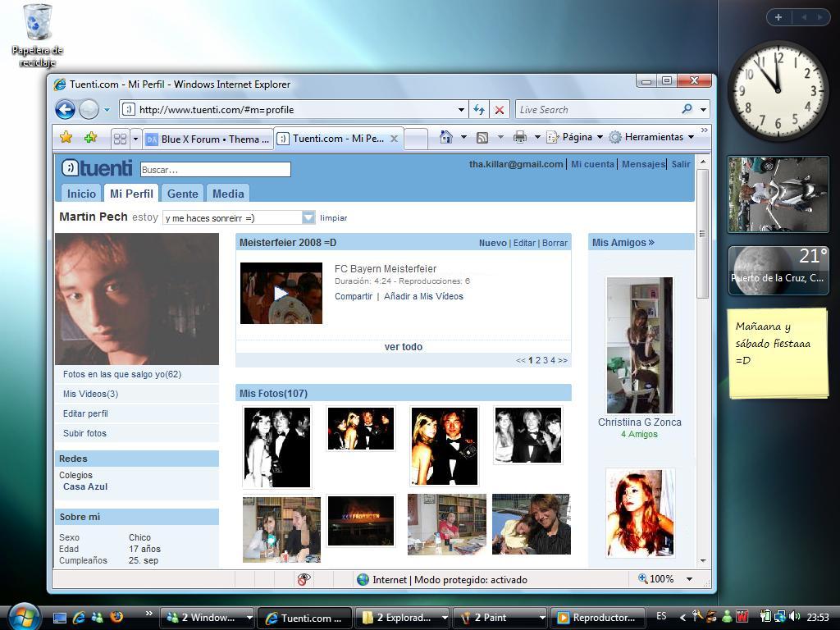Open the Herramientas dropdown menu
The height and width of the screenshot is (630, 840).
pos(652,138)
